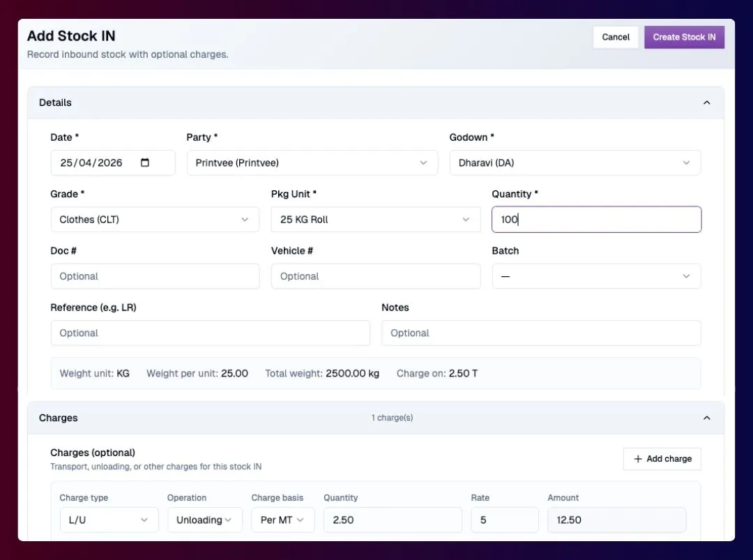Click the charge Quantity field showing 2.50
This screenshot has width=753, height=560.
coord(393,520)
